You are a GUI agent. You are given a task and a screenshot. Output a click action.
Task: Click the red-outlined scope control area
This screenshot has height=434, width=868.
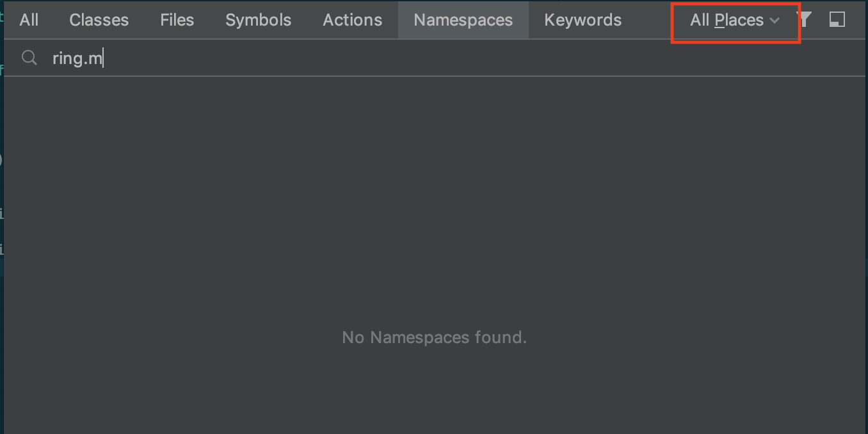pos(734,20)
